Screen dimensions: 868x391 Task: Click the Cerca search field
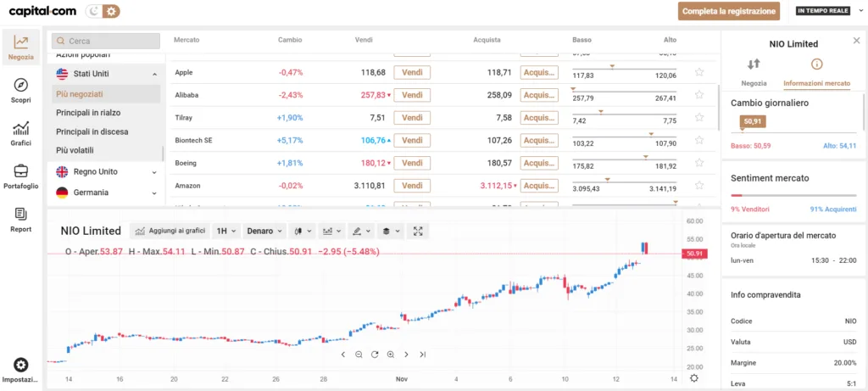coord(106,41)
